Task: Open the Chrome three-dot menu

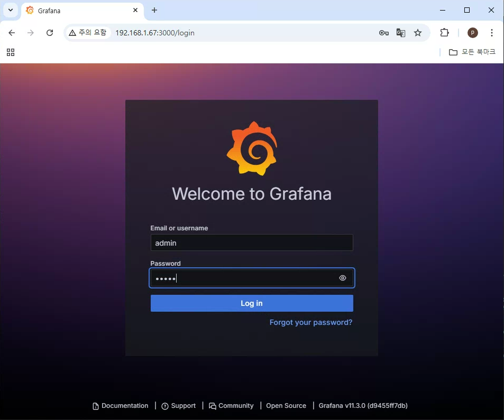Action: pyautogui.click(x=491, y=33)
